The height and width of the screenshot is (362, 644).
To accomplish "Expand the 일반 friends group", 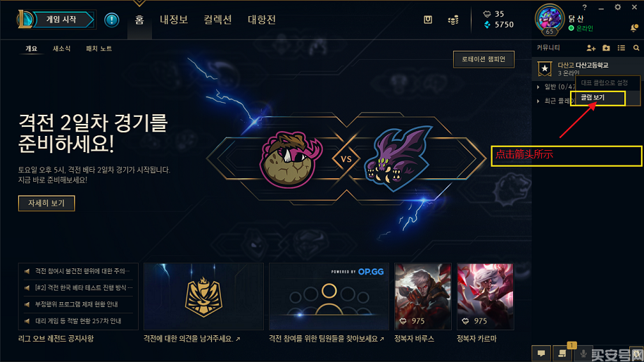I will click(x=538, y=87).
